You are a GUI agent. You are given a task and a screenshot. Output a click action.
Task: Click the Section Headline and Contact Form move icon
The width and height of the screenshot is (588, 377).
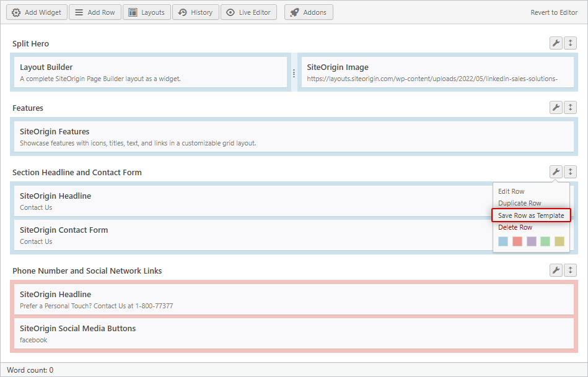click(571, 172)
